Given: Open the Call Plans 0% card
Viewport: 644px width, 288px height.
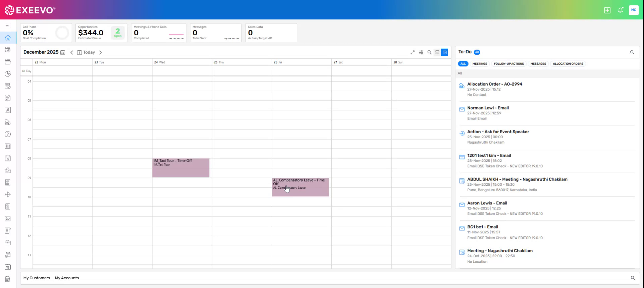Looking at the screenshot, I should click(x=46, y=33).
